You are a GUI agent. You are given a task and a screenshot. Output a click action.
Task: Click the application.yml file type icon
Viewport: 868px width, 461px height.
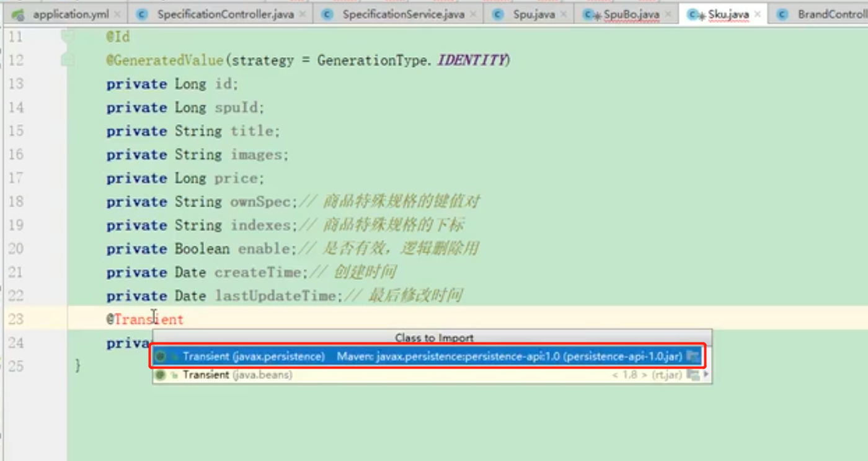(x=18, y=14)
